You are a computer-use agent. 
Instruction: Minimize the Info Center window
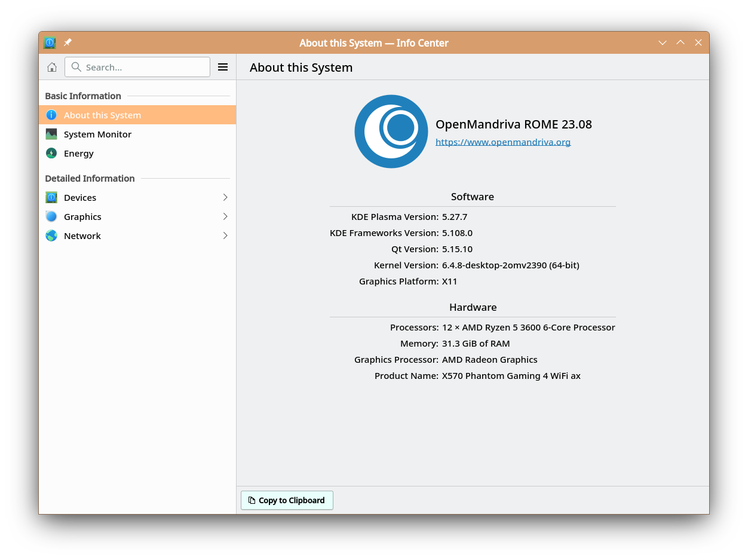[663, 42]
